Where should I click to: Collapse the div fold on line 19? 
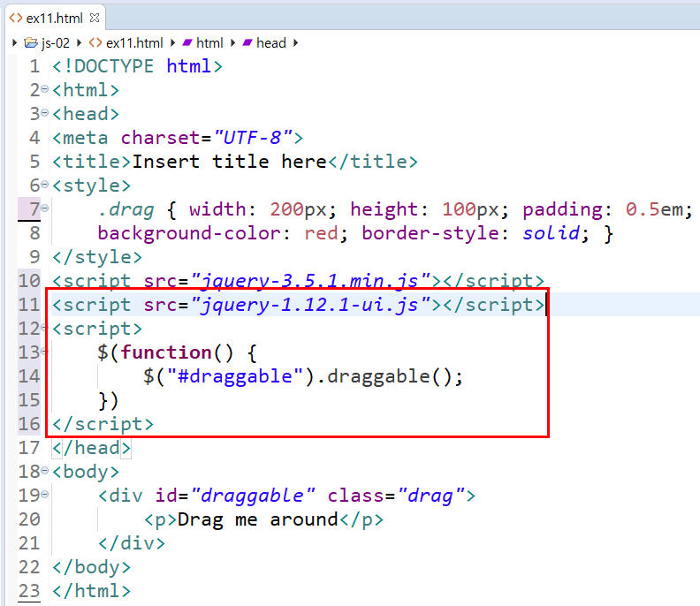pos(45,495)
